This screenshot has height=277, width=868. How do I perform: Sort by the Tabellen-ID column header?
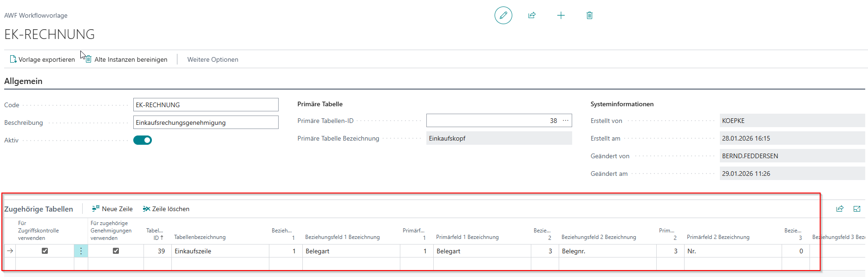click(x=156, y=234)
